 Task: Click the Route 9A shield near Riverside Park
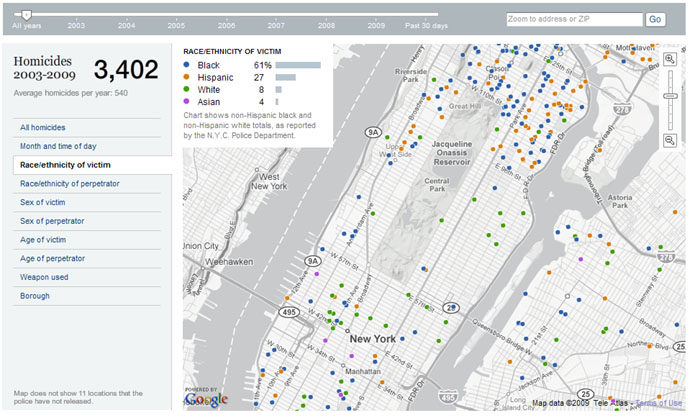[373, 131]
